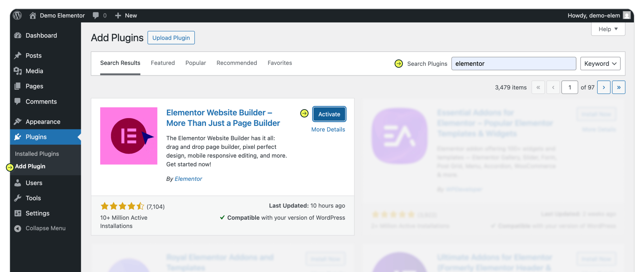The image size is (644, 272).
Task: Click the current page number field
Action: (570, 87)
